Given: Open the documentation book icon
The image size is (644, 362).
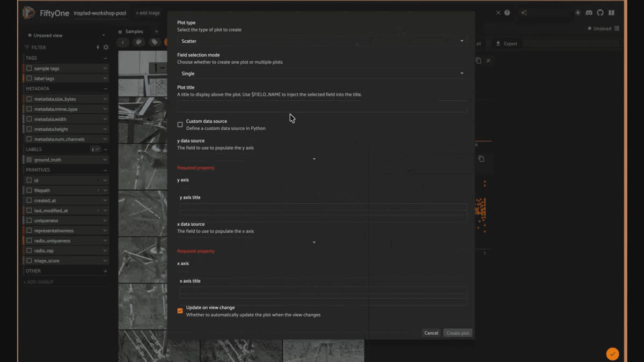Looking at the screenshot, I should (x=611, y=13).
